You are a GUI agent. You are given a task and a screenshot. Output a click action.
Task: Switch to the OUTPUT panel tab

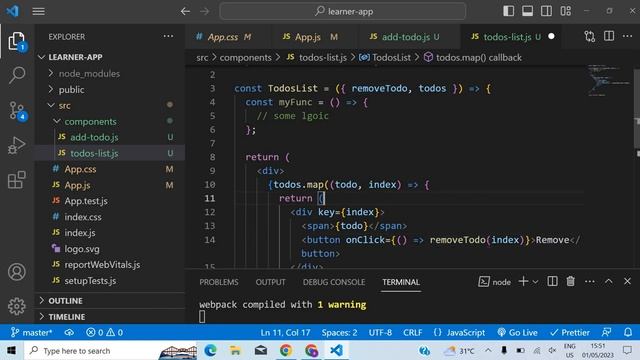270,282
